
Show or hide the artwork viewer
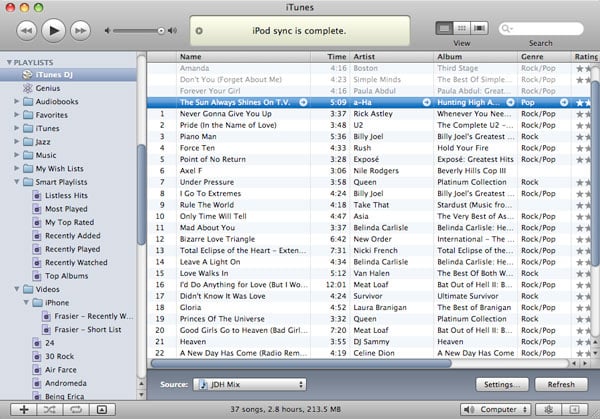click(x=102, y=409)
